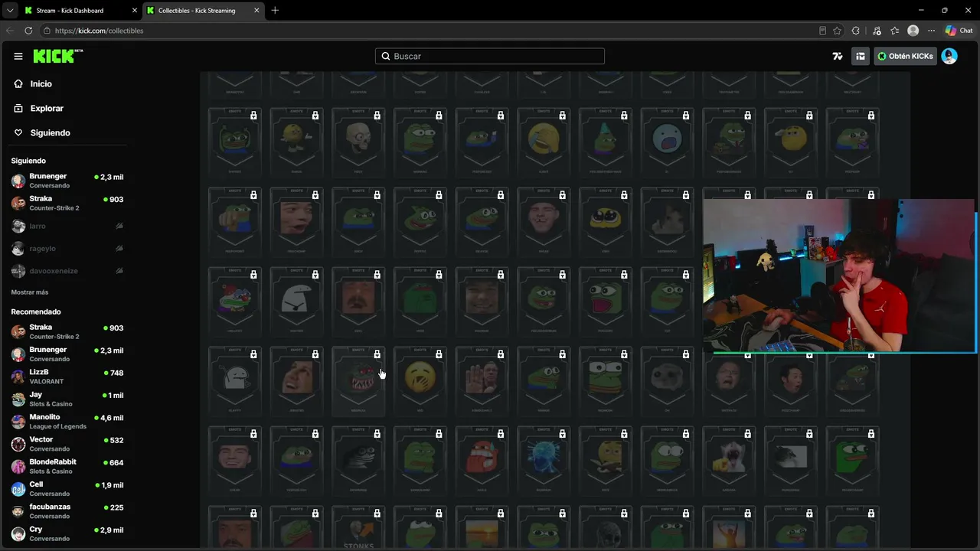980x551 pixels.
Task: Click the KICK logo
Action: pos(58,56)
